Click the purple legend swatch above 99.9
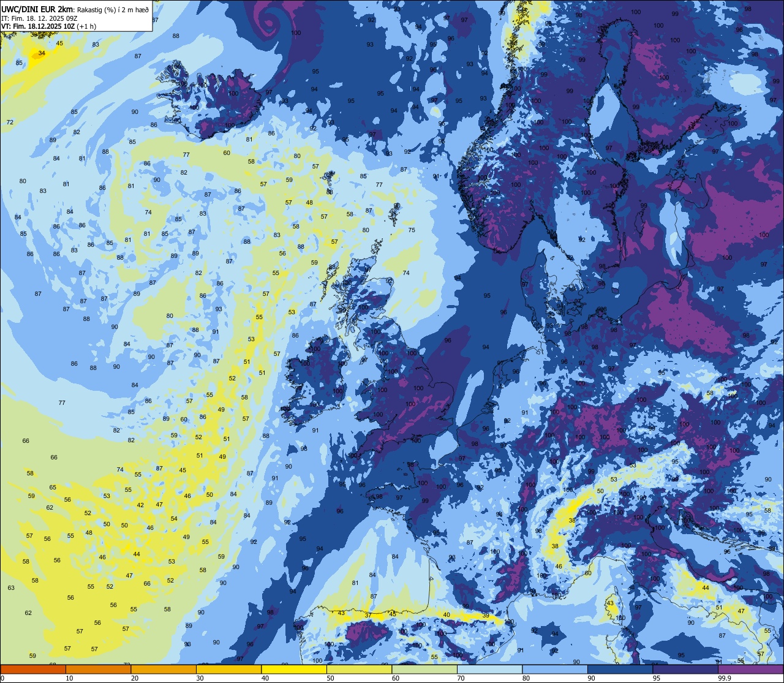 coord(750,670)
